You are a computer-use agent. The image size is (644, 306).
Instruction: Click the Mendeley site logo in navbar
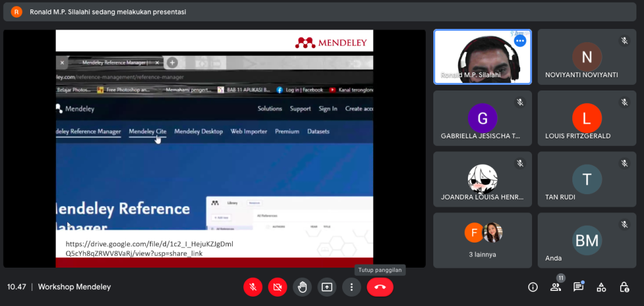pos(75,109)
